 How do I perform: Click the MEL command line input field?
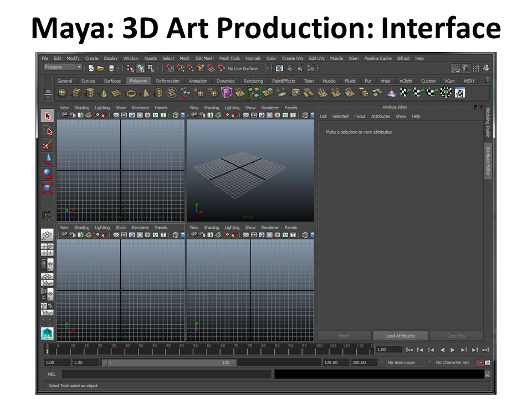pos(166,374)
